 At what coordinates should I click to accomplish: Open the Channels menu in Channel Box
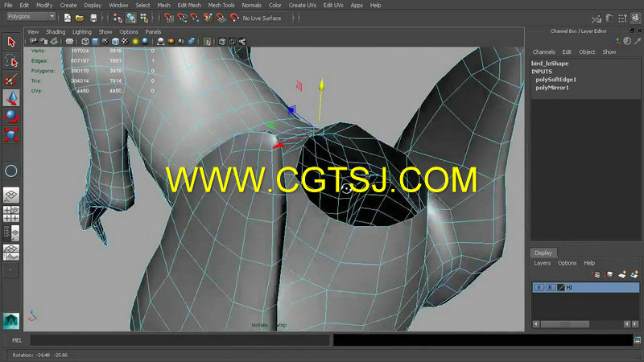(x=544, y=51)
